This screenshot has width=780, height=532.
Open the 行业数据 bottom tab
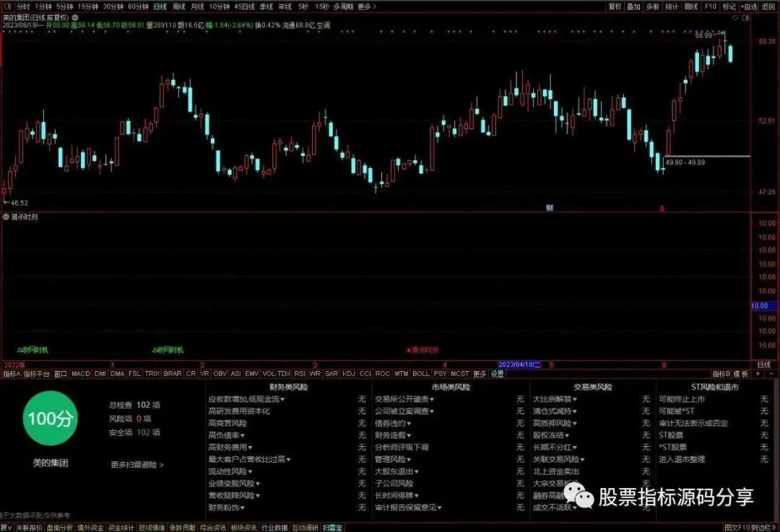point(274,528)
